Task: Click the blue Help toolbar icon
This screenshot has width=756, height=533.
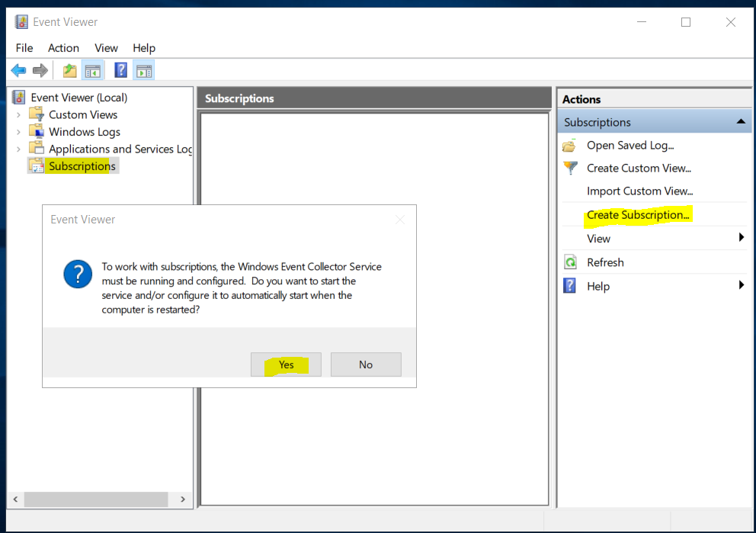Action: point(120,70)
